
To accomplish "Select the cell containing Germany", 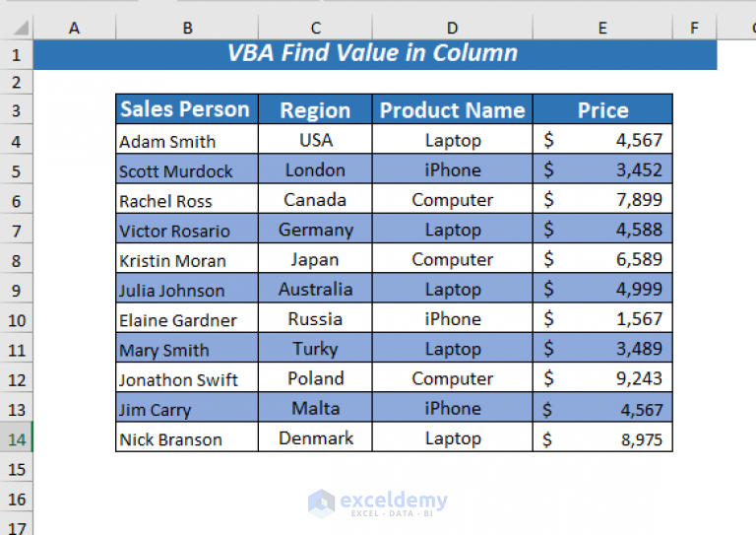I will pyautogui.click(x=315, y=229).
